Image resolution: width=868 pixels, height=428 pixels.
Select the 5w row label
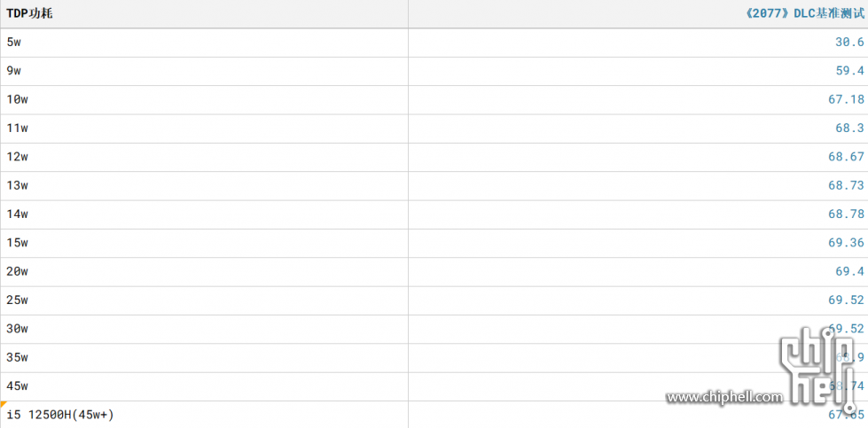point(14,42)
